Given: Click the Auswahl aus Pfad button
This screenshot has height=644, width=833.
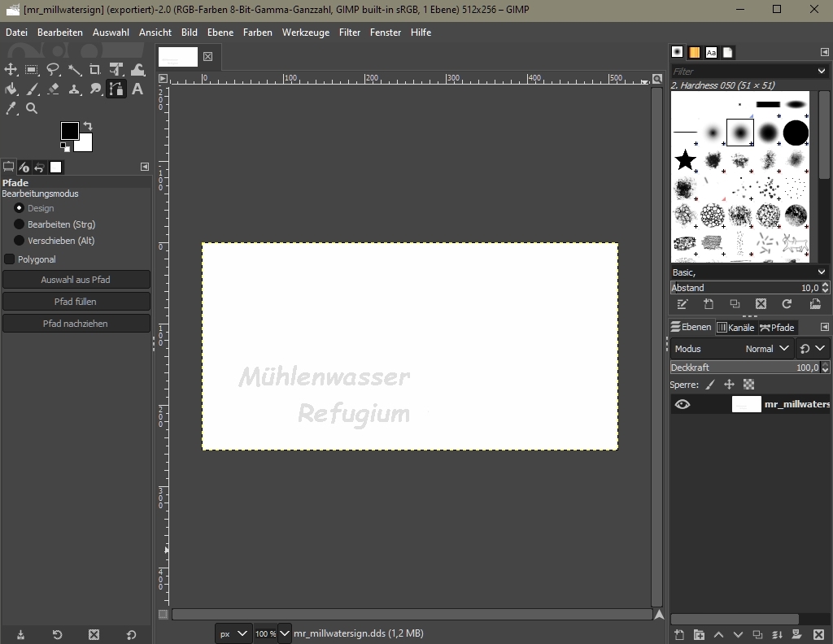Looking at the screenshot, I should 76,280.
